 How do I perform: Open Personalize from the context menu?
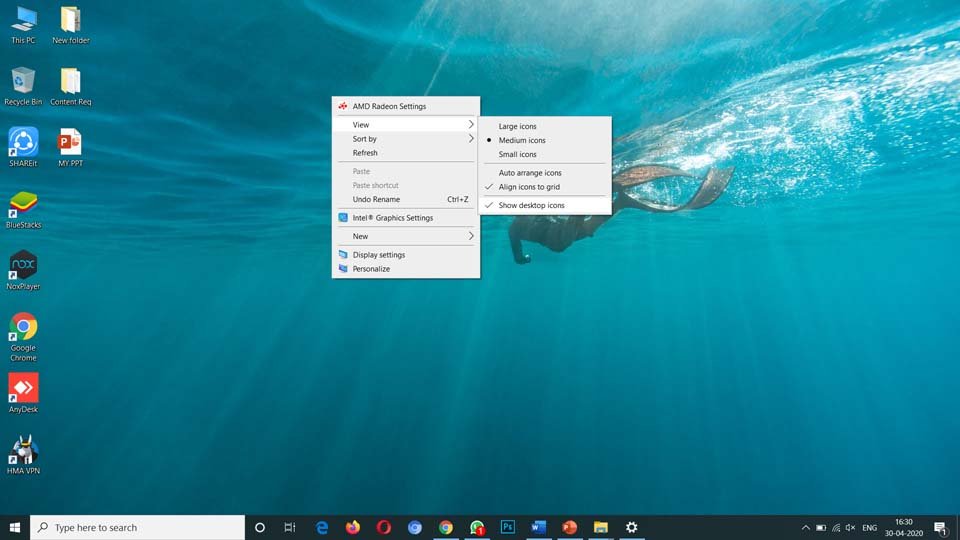(x=371, y=269)
